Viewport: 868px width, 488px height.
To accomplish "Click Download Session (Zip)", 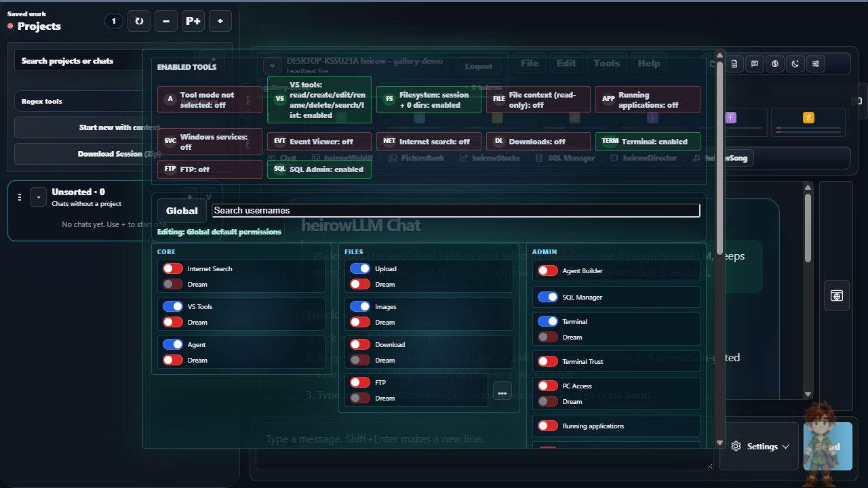I will (119, 154).
